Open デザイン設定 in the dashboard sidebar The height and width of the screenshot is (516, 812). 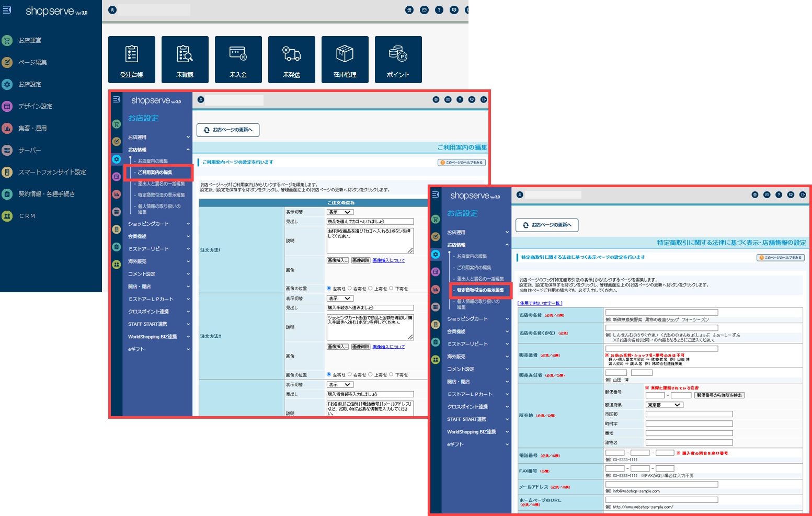pos(36,106)
